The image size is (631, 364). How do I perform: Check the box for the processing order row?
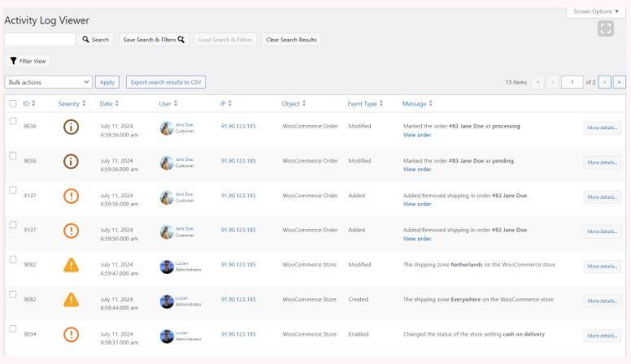(12, 121)
